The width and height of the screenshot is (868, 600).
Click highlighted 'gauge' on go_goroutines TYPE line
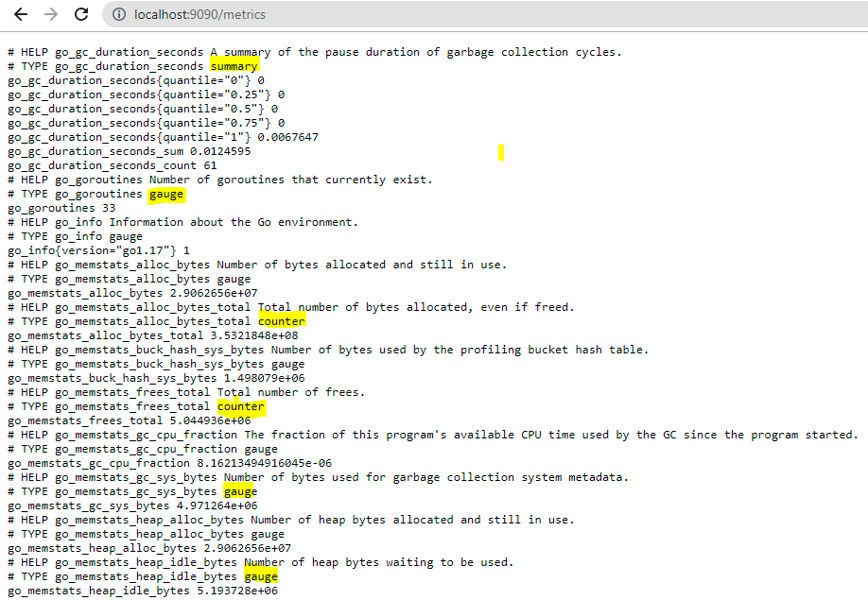click(x=166, y=194)
